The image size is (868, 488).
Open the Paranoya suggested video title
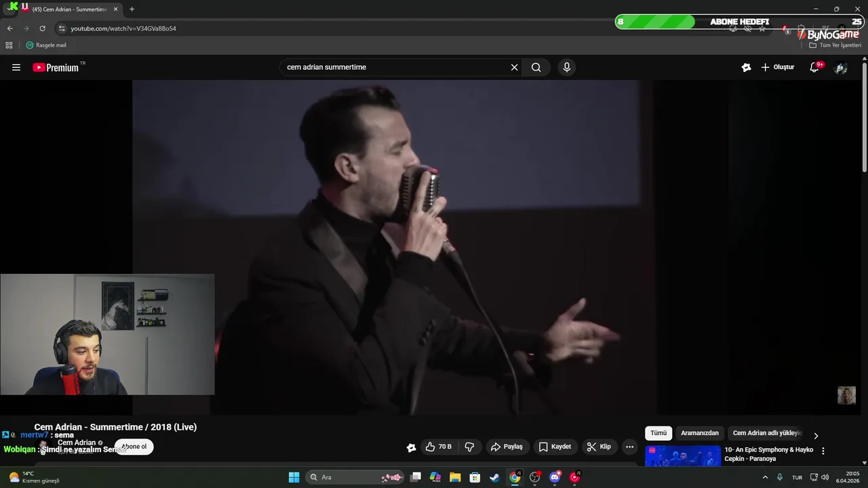point(768,454)
